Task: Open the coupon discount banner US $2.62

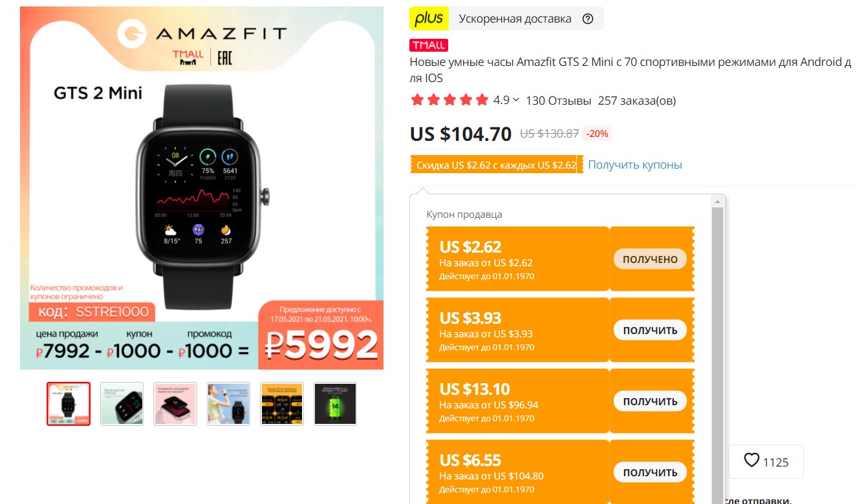Action: point(497,165)
